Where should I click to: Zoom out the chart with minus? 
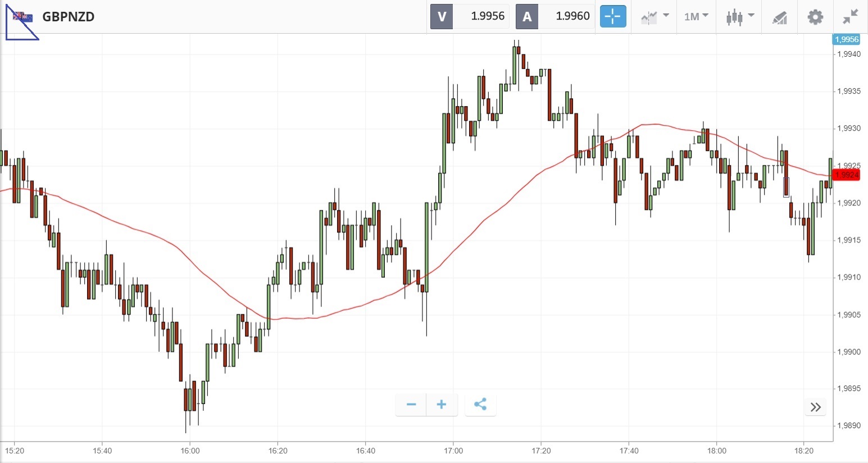coord(411,405)
